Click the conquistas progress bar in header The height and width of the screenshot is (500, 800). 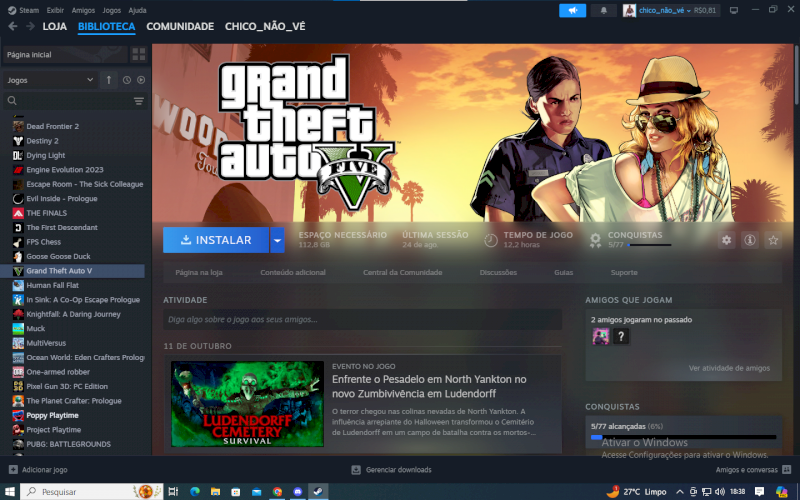[649, 245]
